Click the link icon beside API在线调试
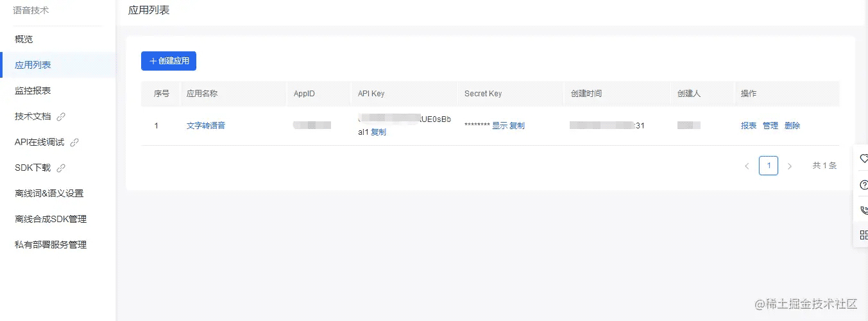This screenshot has width=868, height=321. [x=74, y=143]
